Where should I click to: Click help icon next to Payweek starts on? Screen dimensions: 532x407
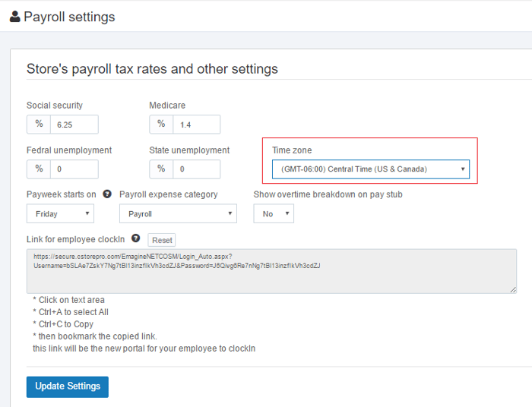(107, 194)
